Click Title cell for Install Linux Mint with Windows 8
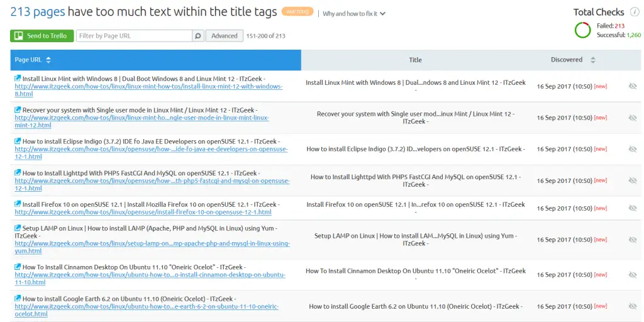This screenshot has width=644, height=322. [x=416, y=86]
